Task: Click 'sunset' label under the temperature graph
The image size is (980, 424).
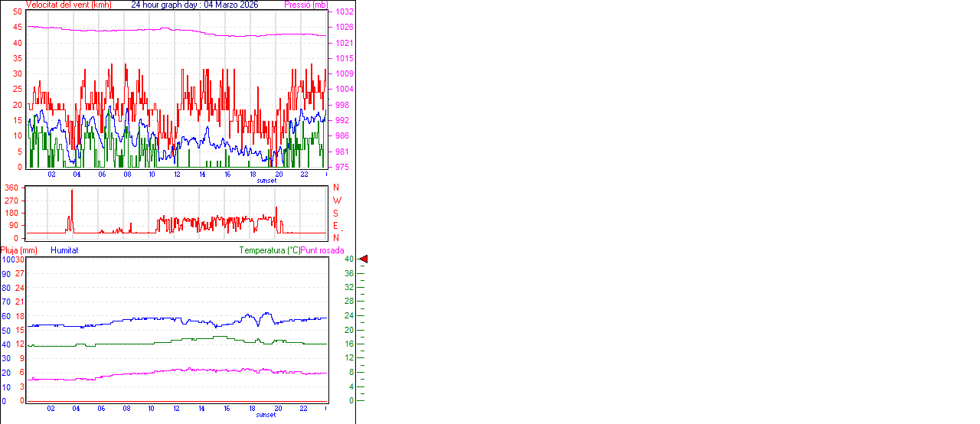Action: coord(266,415)
